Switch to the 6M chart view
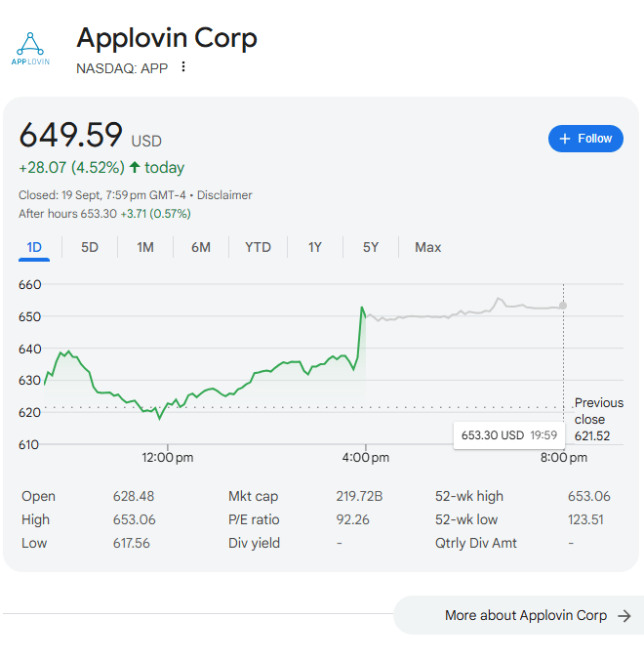Screen dimensions: 644x659 click(x=201, y=247)
